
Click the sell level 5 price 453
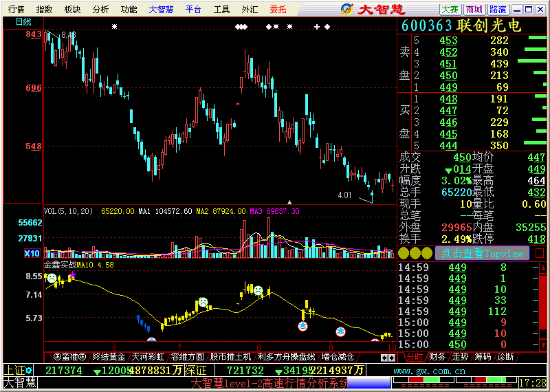(448, 41)
